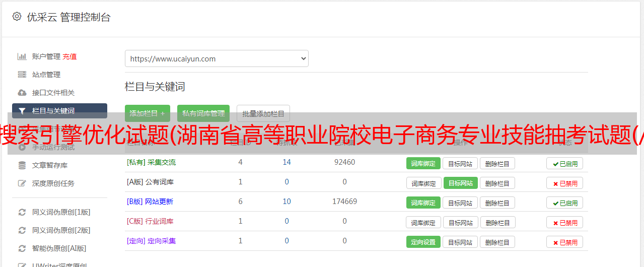Toggle the 已禁用 status for 行业词库
Image resolution: width=644 pixels, height=267 pixels.
[565, 222]
